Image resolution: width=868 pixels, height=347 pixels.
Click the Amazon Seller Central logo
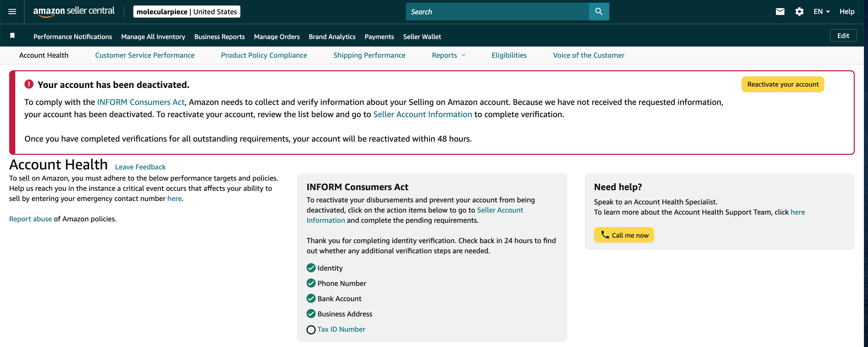point(74,12)
